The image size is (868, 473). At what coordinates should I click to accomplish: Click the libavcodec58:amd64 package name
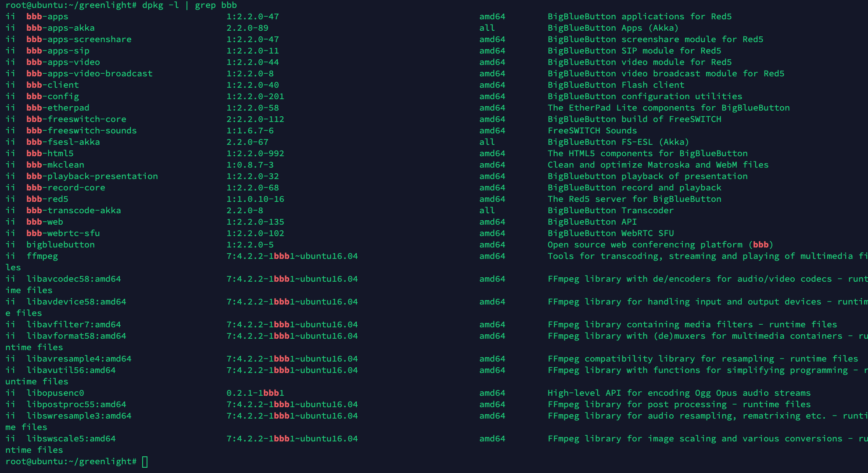point(74,279)
